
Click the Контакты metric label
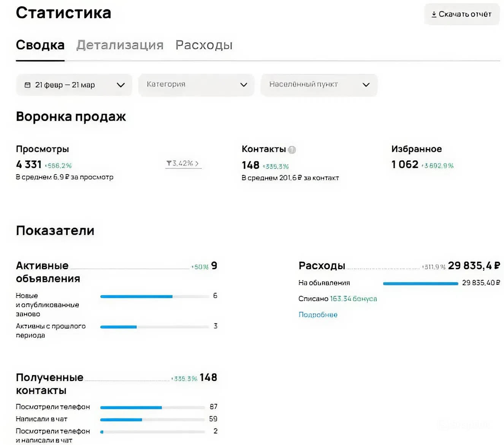point(264,149)
